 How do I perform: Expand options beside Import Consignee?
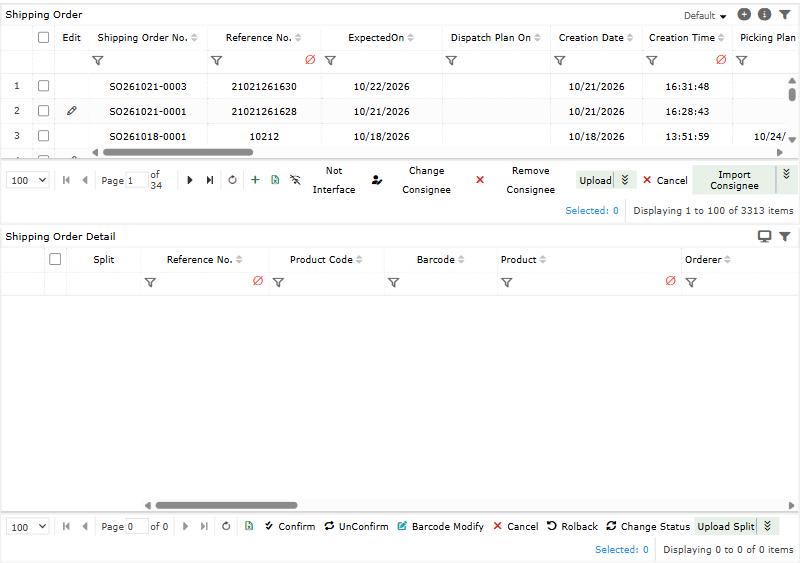[786, 174]
